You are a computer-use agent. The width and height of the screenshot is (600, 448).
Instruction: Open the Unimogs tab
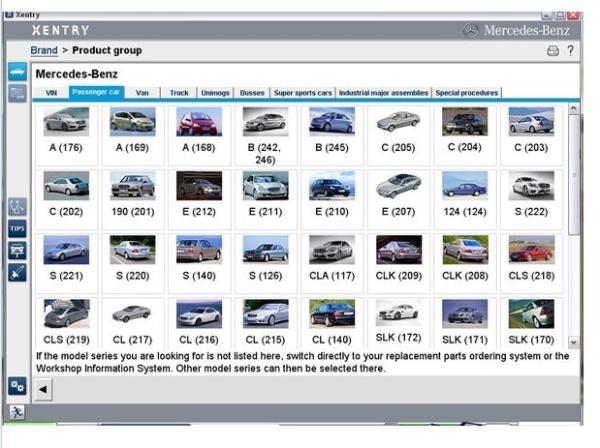[x=215, y=93]
